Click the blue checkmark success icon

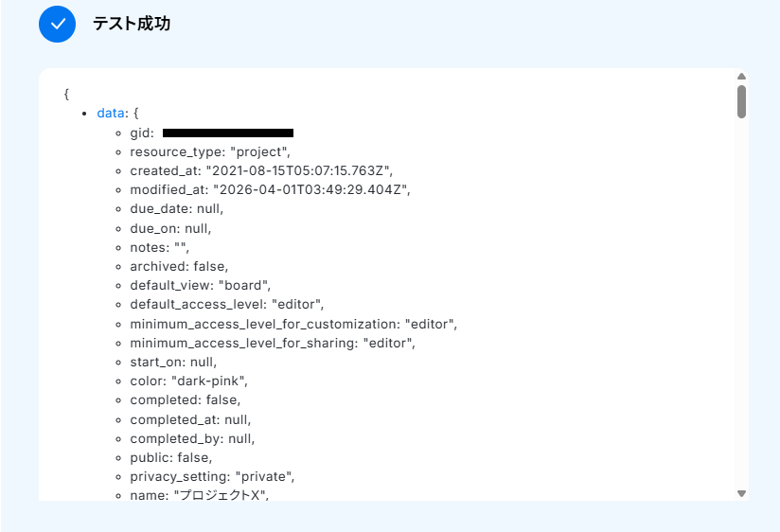click(57, 25)
